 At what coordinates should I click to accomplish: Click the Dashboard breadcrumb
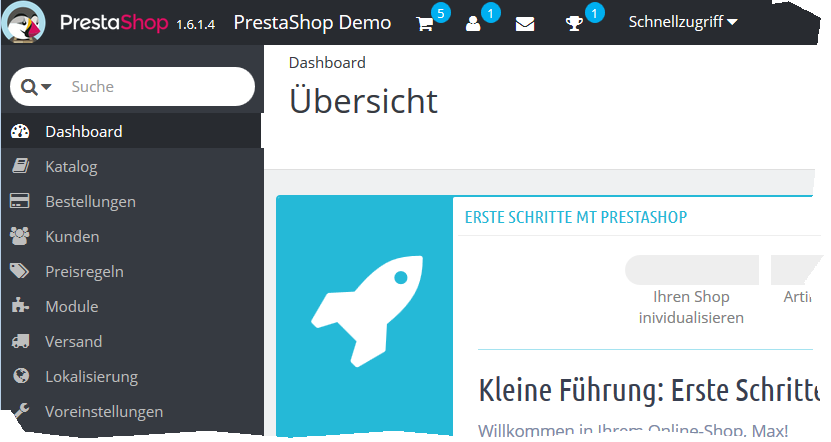327,63
